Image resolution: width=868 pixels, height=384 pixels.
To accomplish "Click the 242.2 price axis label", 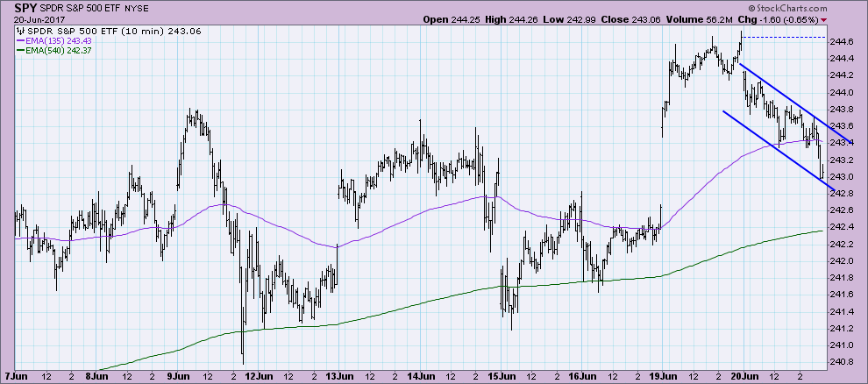I will tap(842, 244).
